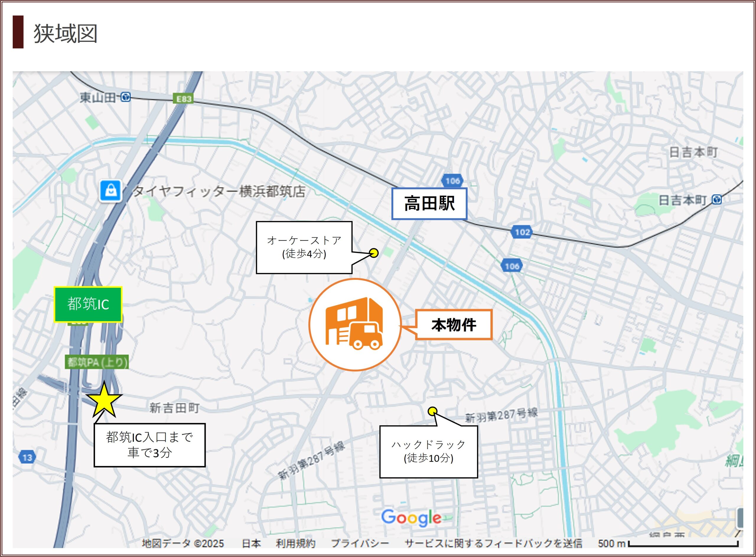This screenshot has width=756, height=557.
Task: Click the yellow dot marker near ハックドラック
Action: click(432, 411)
